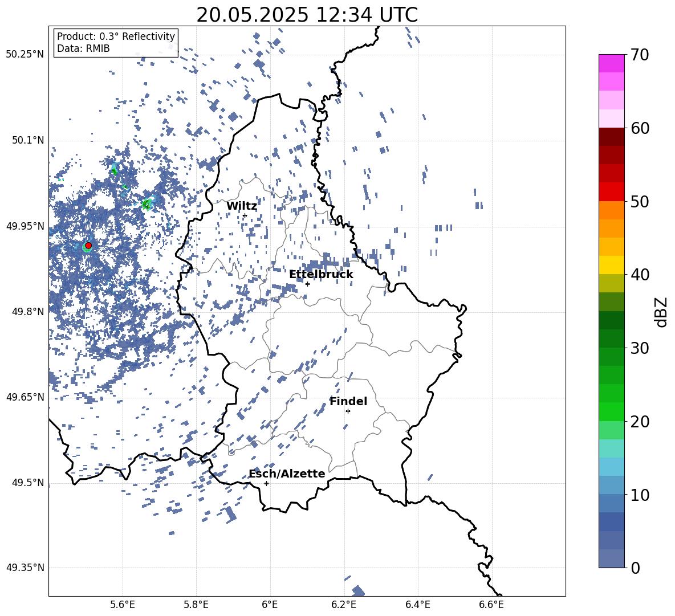Click the 70 colorbar tick label
The image size is (675, 616).
(640, 55)
